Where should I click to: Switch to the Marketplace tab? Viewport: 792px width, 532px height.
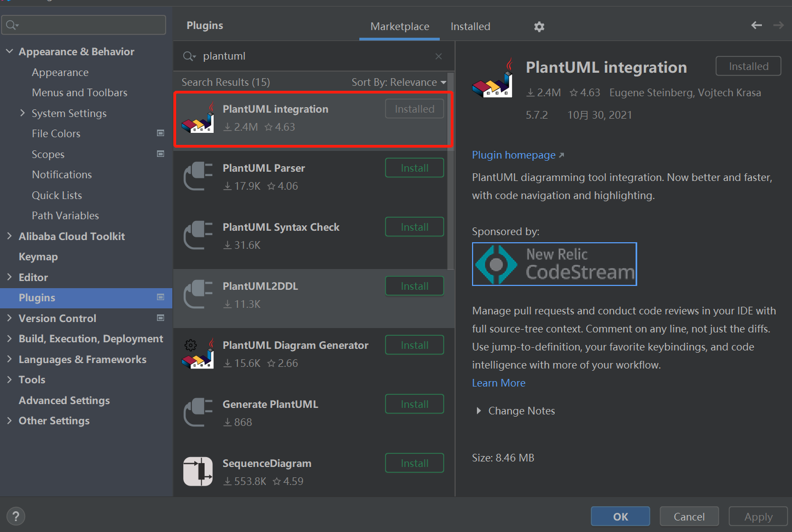pos(400,26)
